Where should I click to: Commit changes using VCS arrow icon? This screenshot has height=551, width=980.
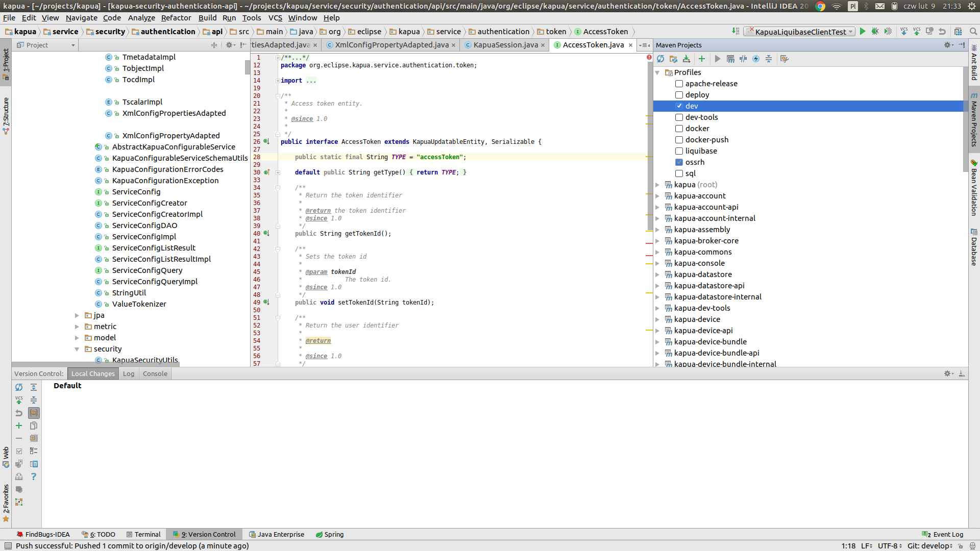click(x=19, y=400)
